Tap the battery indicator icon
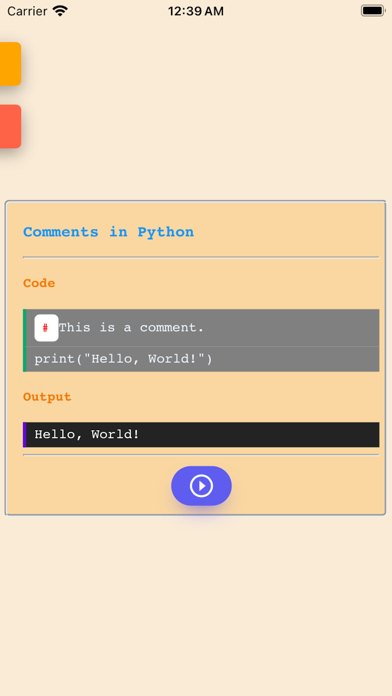Viewport: 392px width, 696px height. tap(372, 11)
